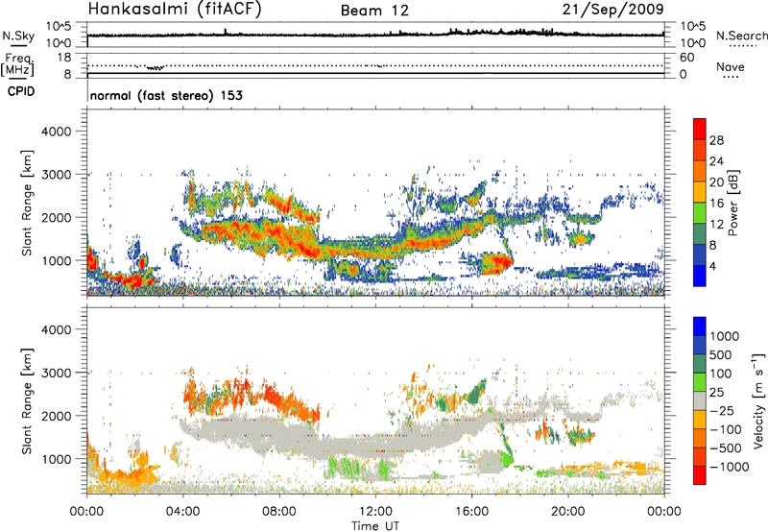Click the '08:00' time axis label

(x=279, y=512)
